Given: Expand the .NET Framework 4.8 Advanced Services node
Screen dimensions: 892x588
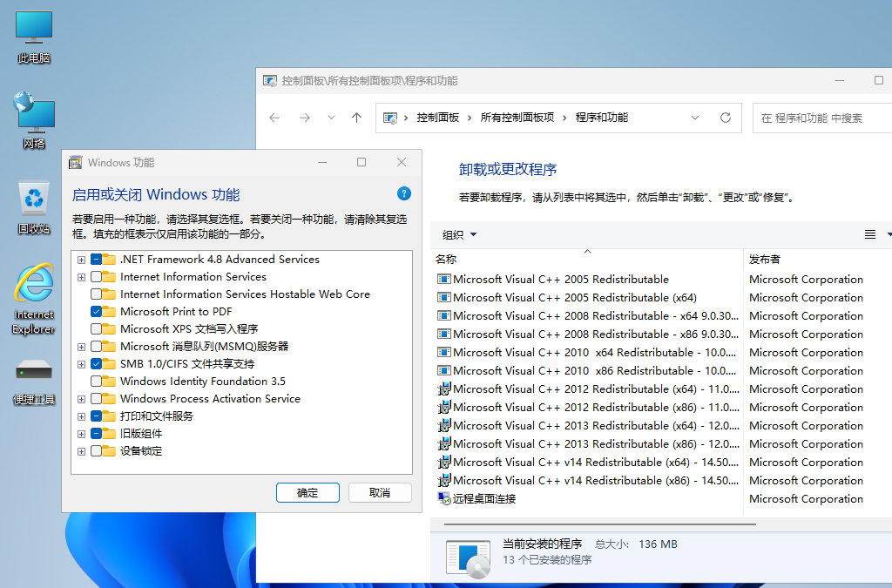Looking at the screenshot, I should pyautogui.click(x=81, y=260).
